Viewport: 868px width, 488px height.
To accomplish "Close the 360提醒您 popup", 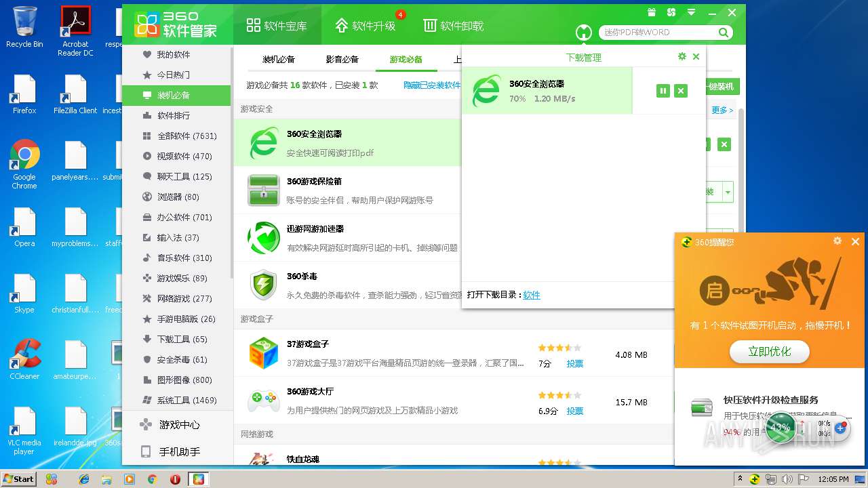I will click(x=855, y=241).
